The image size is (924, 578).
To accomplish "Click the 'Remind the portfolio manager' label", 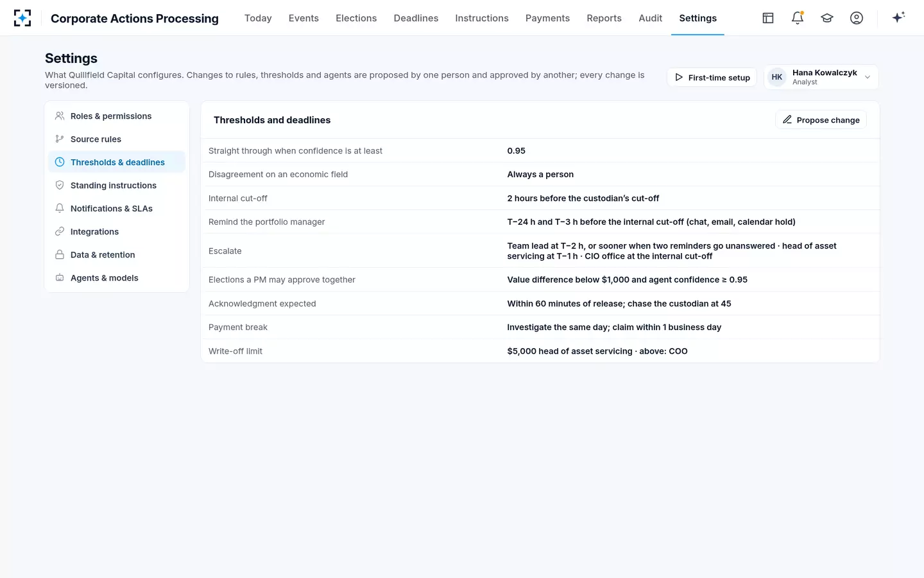I will [x=266, y=222].
